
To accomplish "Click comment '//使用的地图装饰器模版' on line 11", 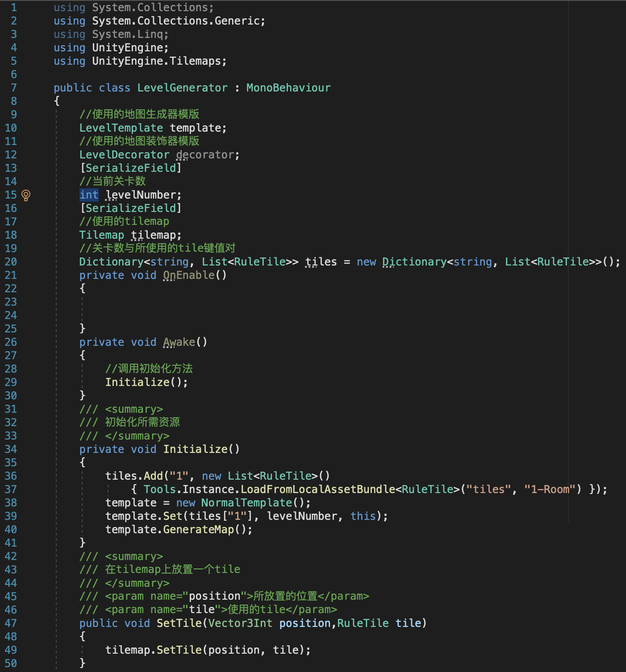I will pos(139,141).
